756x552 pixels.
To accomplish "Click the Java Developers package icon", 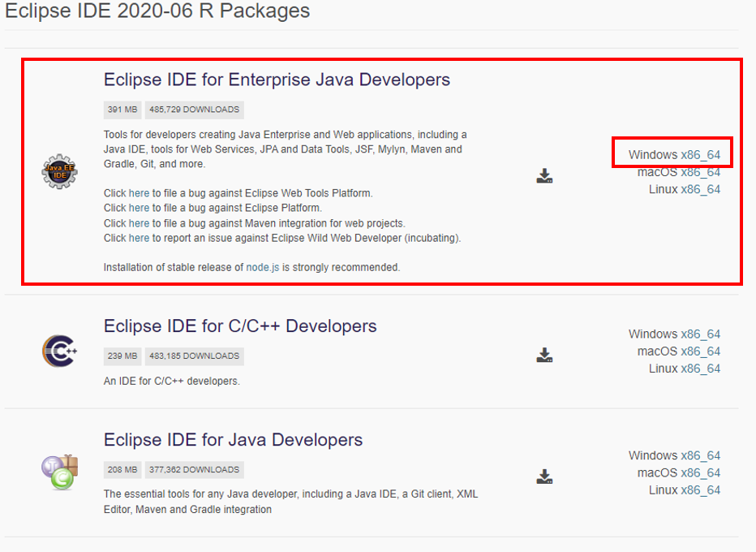I will pyautogui.click(x=60, y=472).
